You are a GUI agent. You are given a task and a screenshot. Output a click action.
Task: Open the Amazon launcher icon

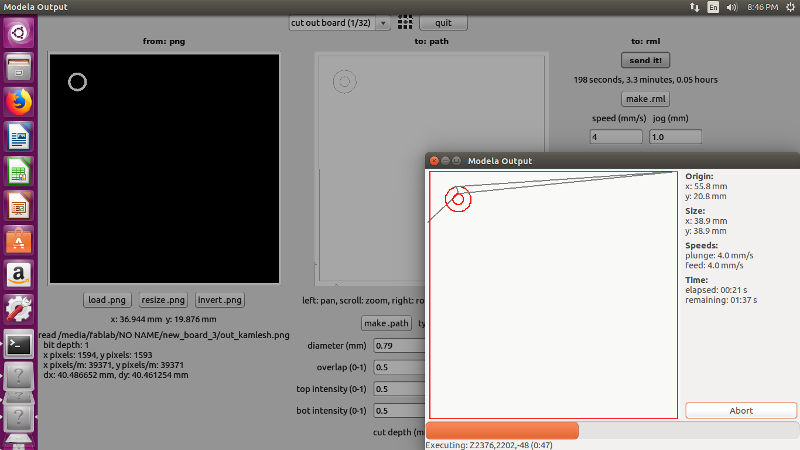(x=18, y=275)
